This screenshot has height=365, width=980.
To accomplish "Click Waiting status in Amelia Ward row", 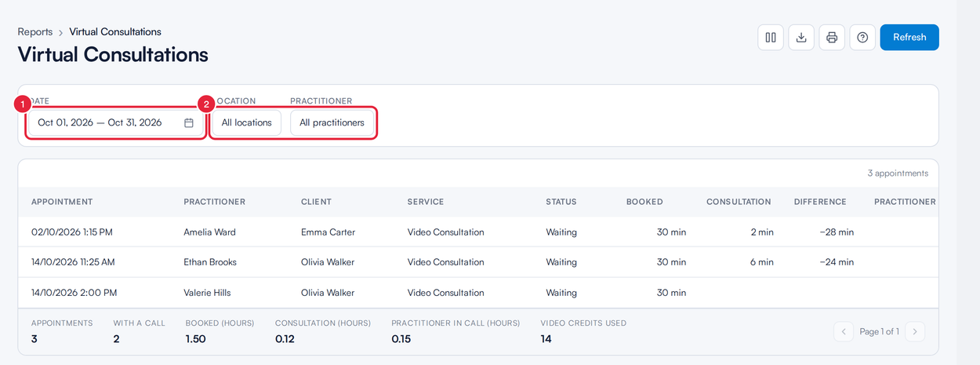I will click(x=561, y=232).
